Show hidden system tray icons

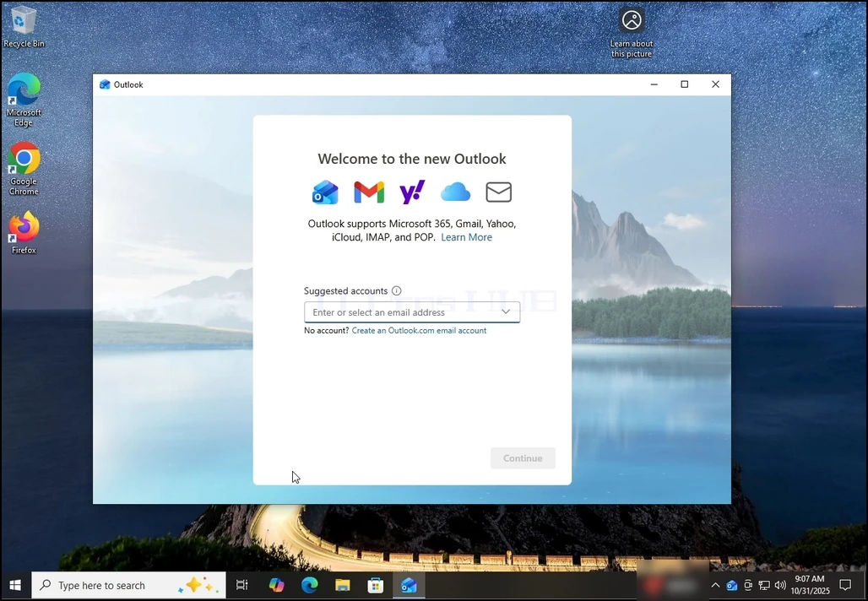715,586
